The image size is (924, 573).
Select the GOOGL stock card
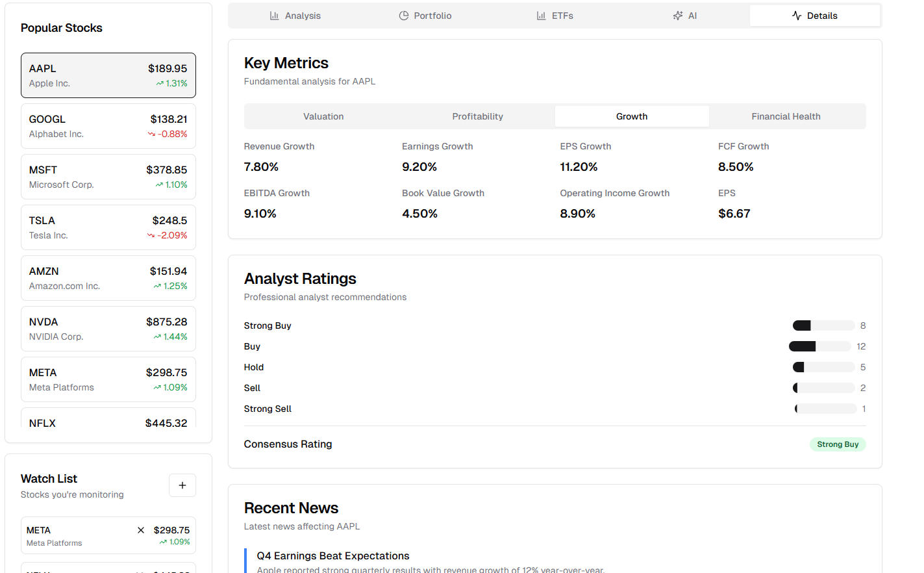pos(108,126)
